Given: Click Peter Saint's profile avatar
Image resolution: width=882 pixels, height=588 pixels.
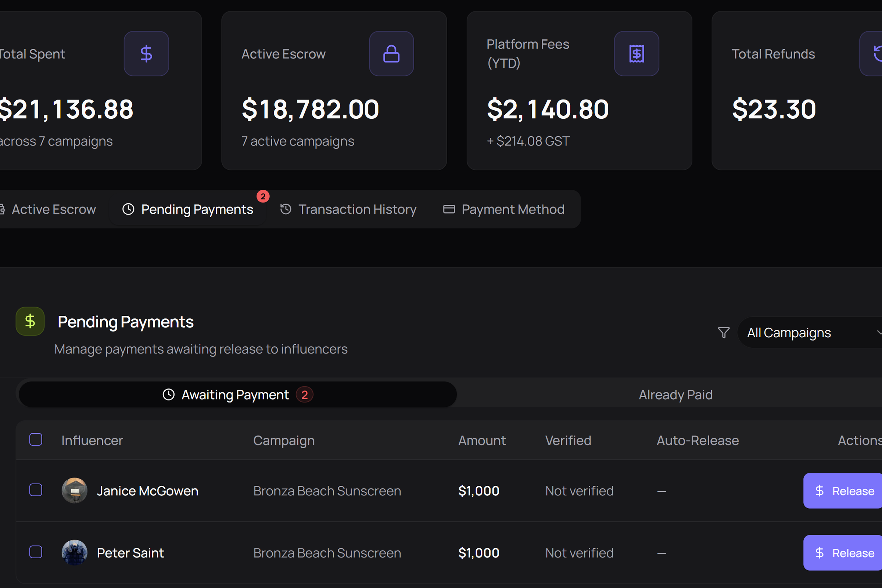Looking at the screenshot, I should [x=75, y=553].
